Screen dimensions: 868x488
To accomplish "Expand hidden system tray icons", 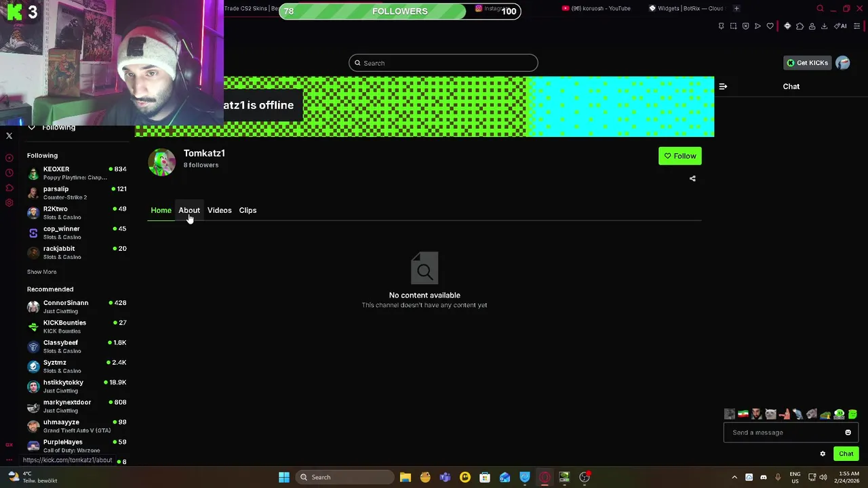I will [734, 477].
